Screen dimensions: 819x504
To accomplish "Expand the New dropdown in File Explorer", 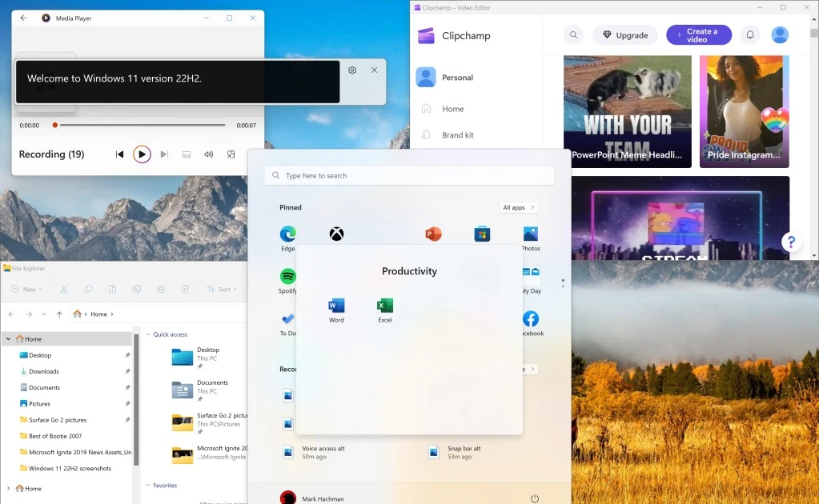I will [x=26, y=289].
